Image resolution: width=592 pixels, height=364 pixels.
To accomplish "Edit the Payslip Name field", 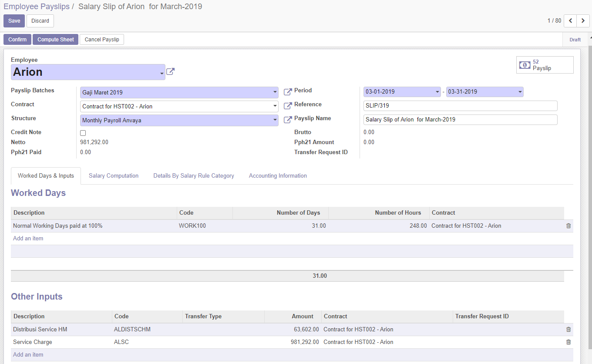I will pyautogui.click(x=461, y=120).
